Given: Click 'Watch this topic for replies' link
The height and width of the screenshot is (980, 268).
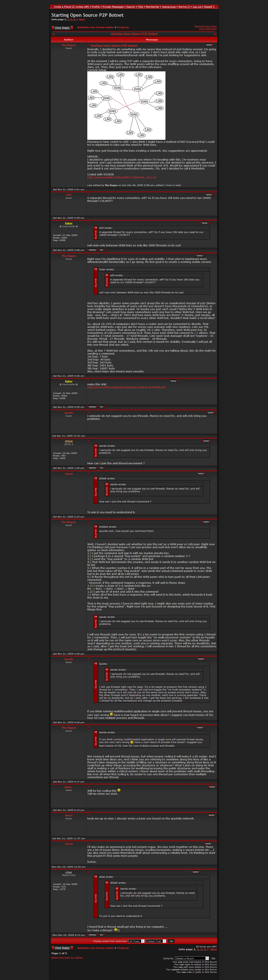Looking at the screenshot, I should (67, 958).
